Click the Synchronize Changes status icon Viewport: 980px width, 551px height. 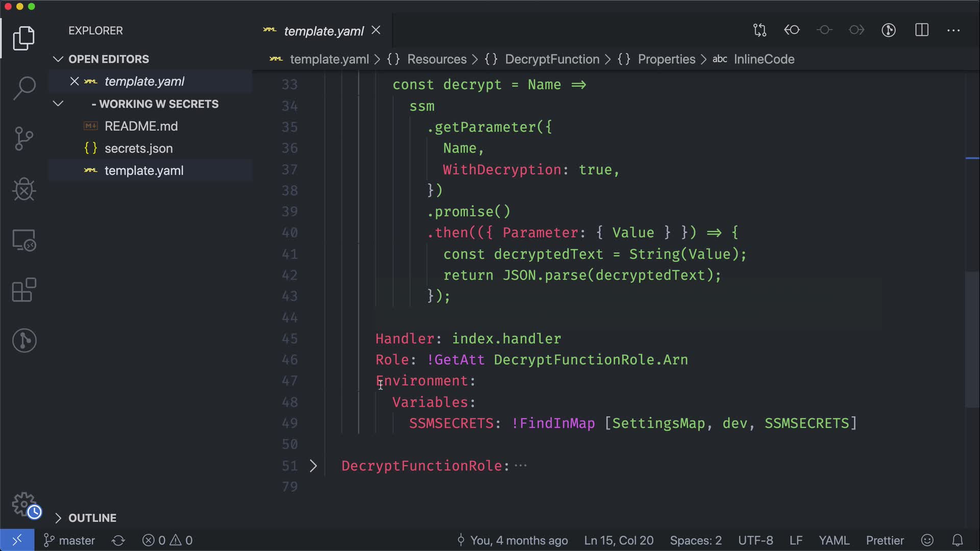[118, 540]
